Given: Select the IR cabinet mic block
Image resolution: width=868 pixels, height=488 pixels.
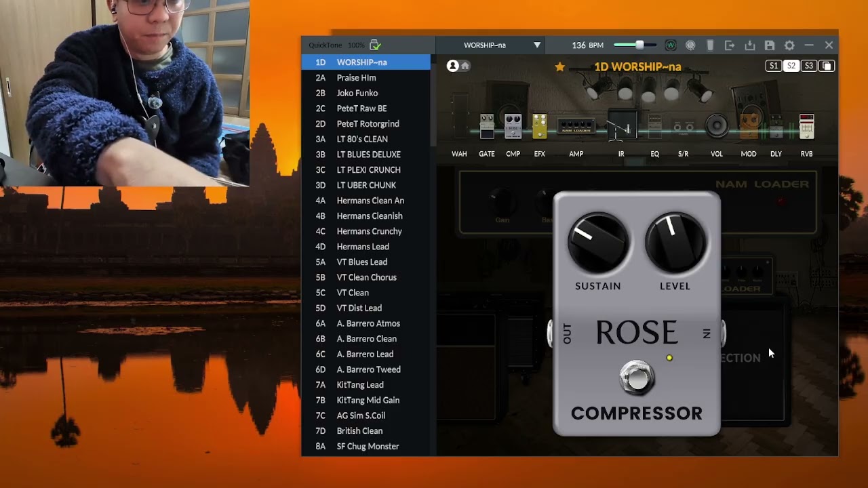Looking at the screenshot, I should [x=621, y=126].
